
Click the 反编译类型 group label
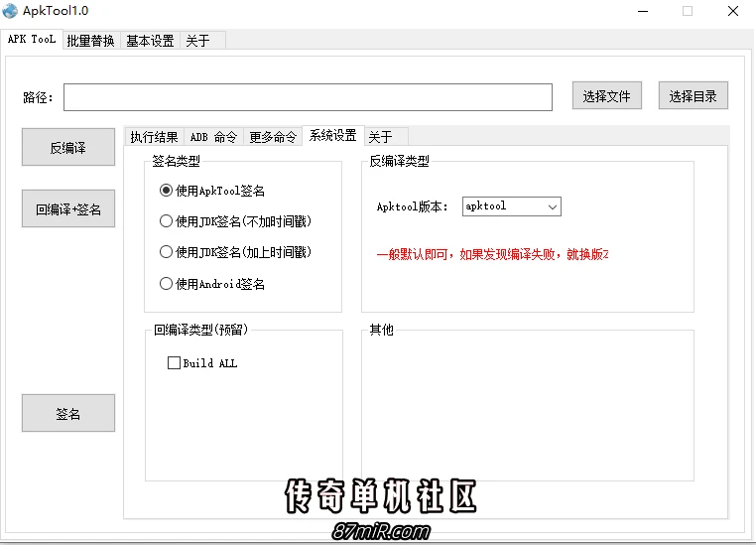pos(399,161)
